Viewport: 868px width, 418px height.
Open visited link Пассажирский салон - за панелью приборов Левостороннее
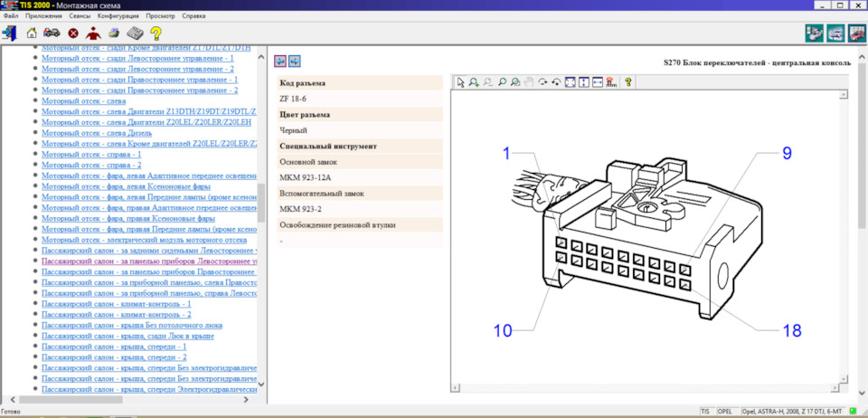[149, 261]
